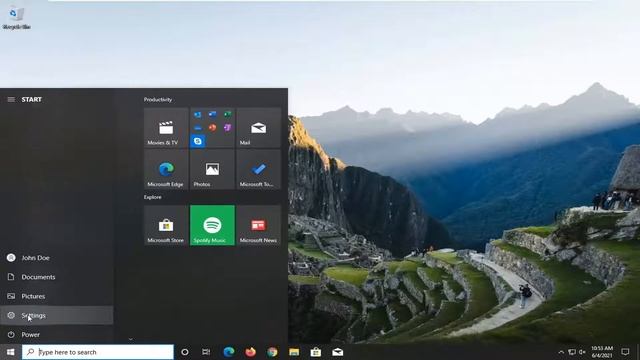This screenshot has width=640, height=360.
Task: Show hidden system tray icons
Action: 561,352
